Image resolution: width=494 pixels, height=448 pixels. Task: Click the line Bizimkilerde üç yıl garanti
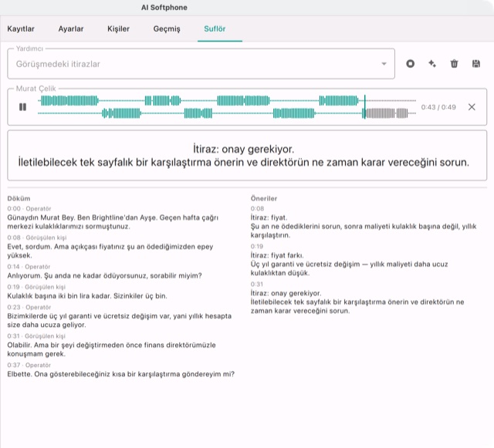[120, 321]
